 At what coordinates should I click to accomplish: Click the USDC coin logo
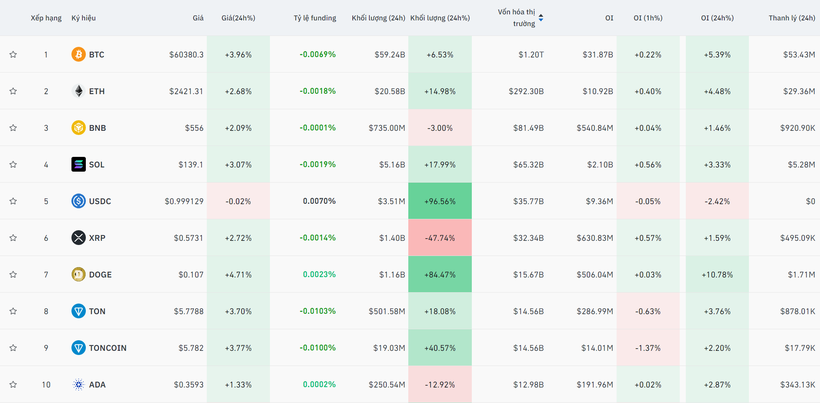pyautogui.click(x=78, y=201)
